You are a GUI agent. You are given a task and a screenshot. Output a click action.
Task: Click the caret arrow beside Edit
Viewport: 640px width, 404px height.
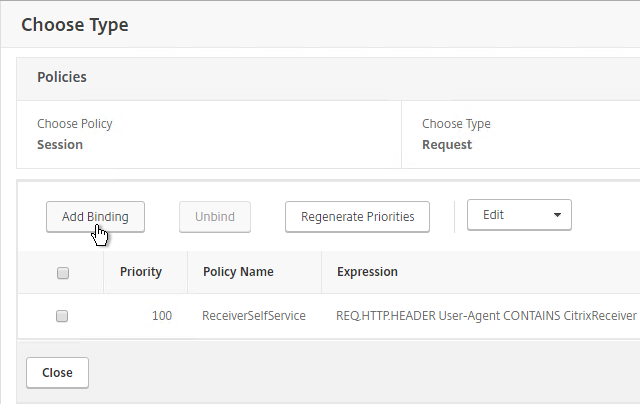click(557, 215)
